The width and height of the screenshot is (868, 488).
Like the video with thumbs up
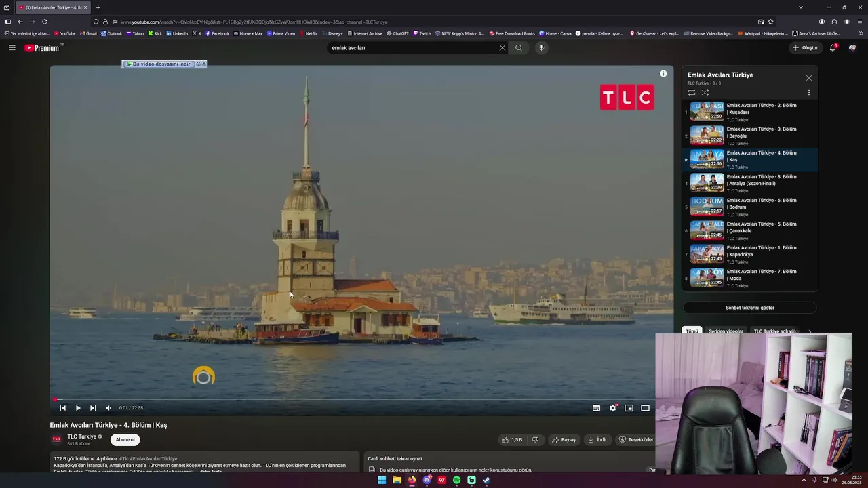(513, 440)
